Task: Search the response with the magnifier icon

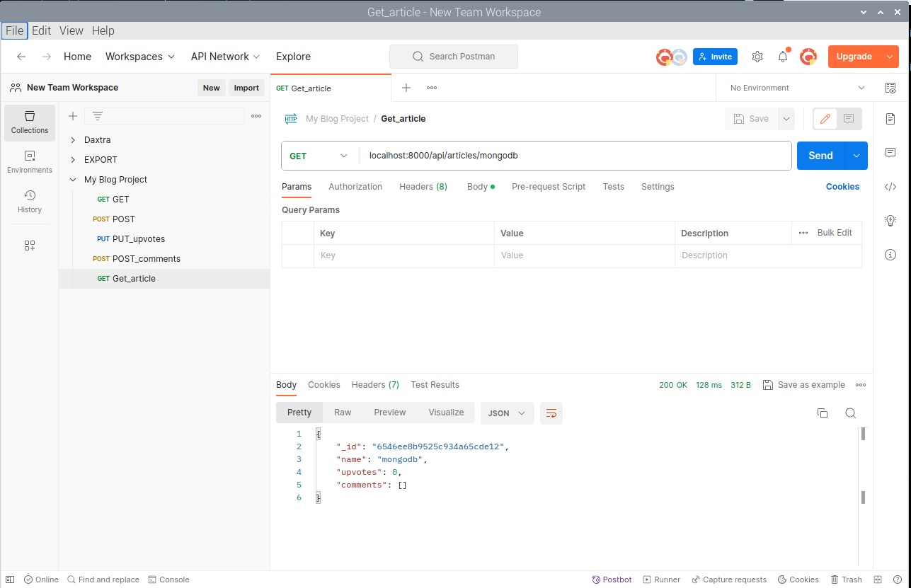Action: 851,413
